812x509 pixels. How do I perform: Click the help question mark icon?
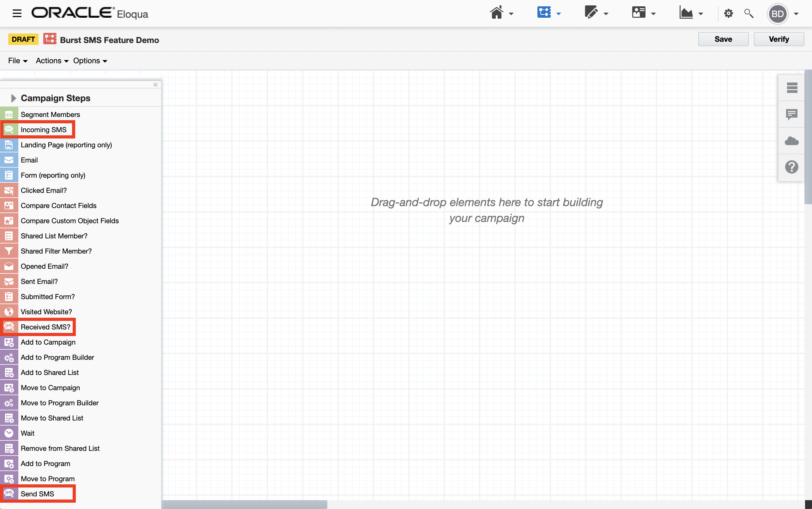point(791,167)
